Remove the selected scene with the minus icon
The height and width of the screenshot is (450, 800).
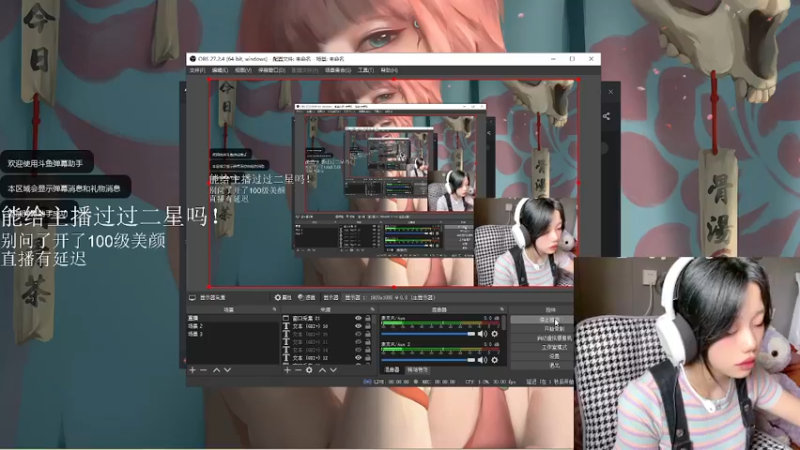click(203, 370)
